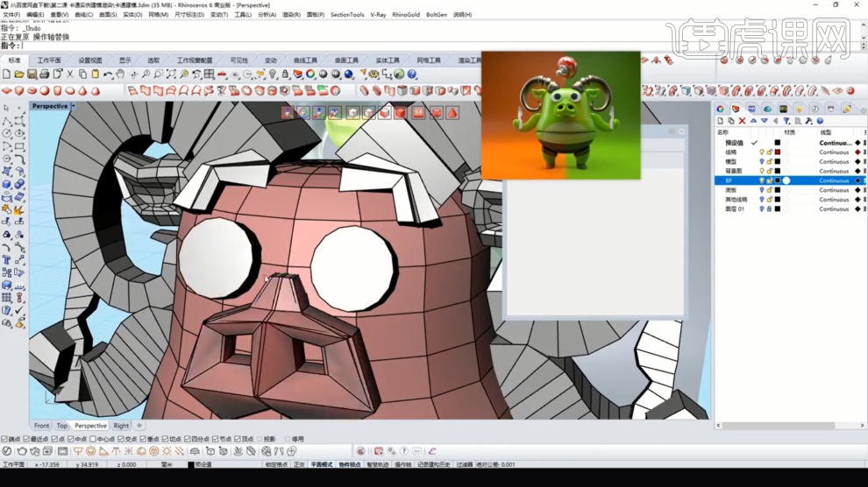Image resolution: width=868 pixels, height=487 pixels.
Task: Open BF layer Continuous linetype
Action: pos(834,180)
